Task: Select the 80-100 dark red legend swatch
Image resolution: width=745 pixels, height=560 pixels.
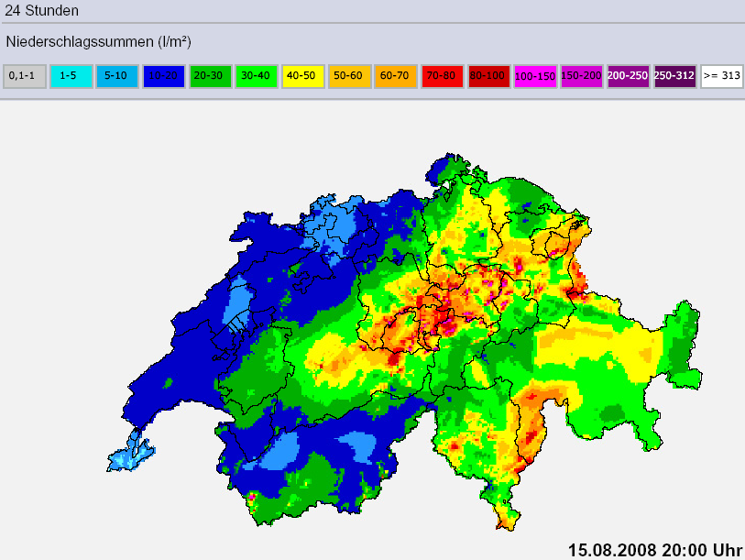Action: coord(489,76)
